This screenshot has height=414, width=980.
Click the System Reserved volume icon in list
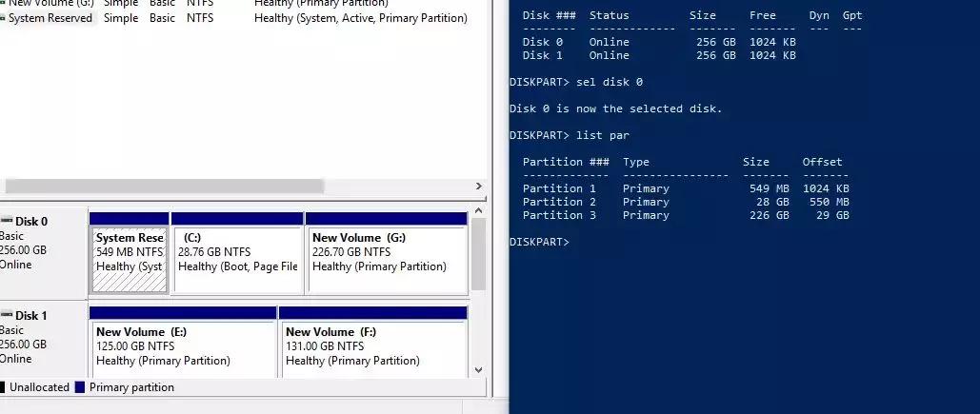[x=3, y=18]
